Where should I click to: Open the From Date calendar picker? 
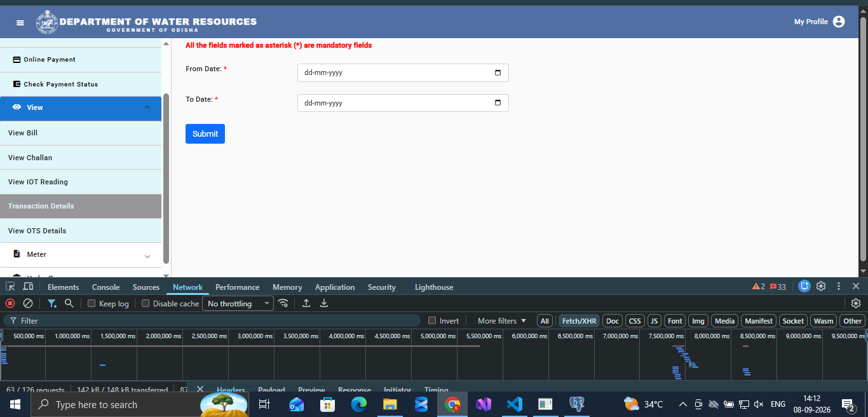click(498, 72)
